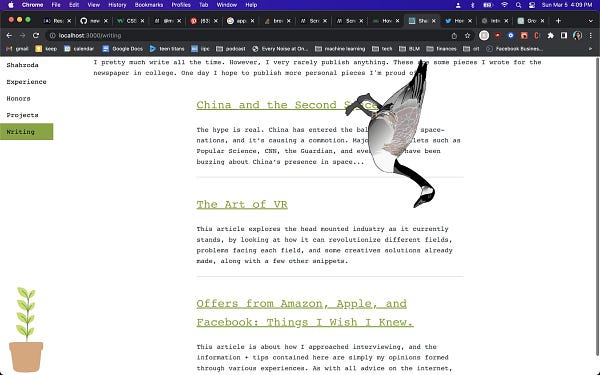Click the page's vertical scrollbar
600x375 pixels.
597,207
